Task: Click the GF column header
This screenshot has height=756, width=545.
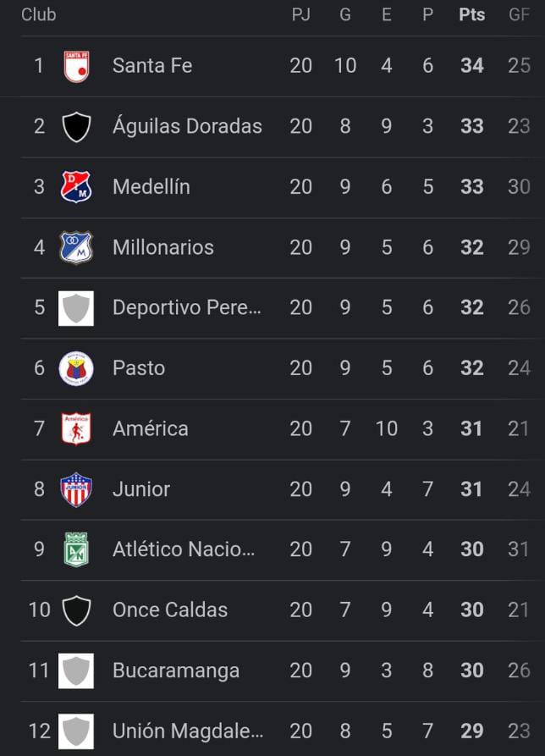Action: [519, 15]
